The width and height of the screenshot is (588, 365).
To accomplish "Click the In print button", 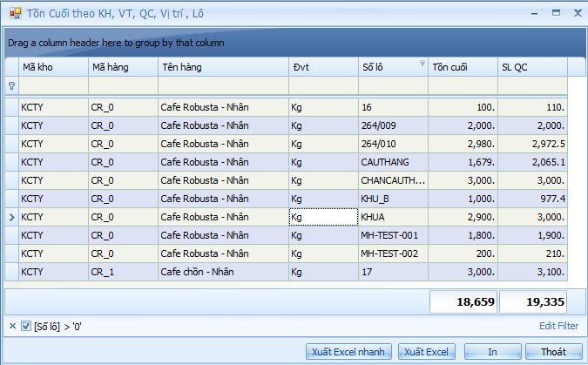I will tap(492, 352).
